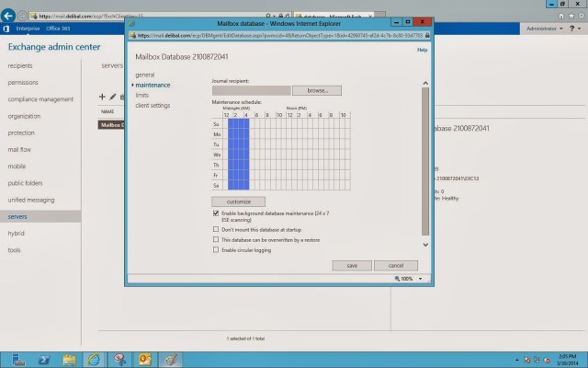Open Server Manager from the taskbar
The image size is (588, 368).
tap(17, 358)
